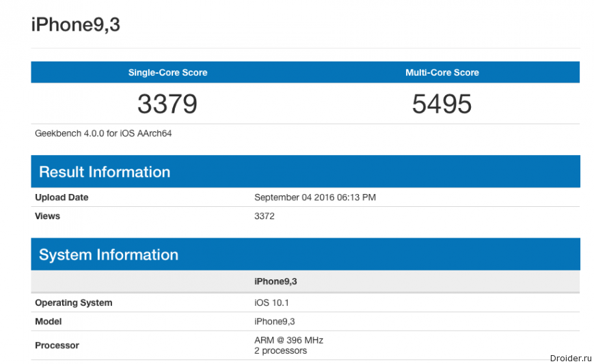Click the Model row label

[x=48, y=322]
